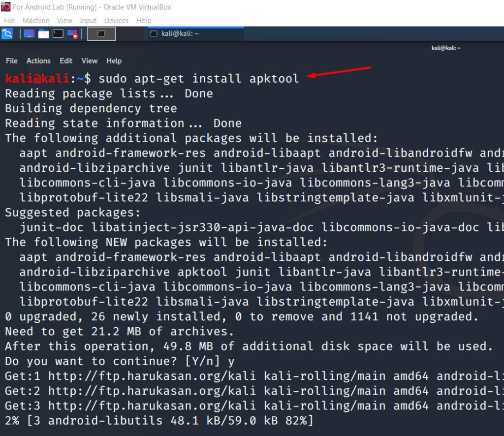Click the 'junit-doc libatinject-jsr330-api-java-doc' suggested packages line

point(262,227)
